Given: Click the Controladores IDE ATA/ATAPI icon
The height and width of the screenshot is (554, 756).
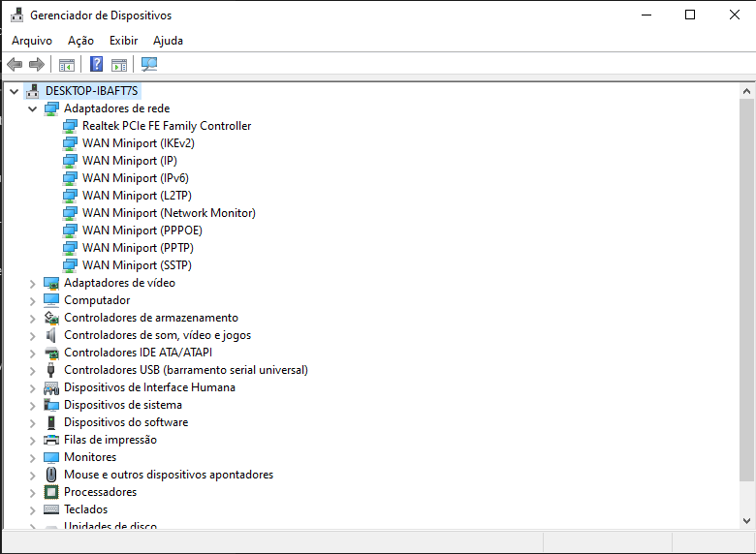Looking at the screenshot, I should point(51,353).
